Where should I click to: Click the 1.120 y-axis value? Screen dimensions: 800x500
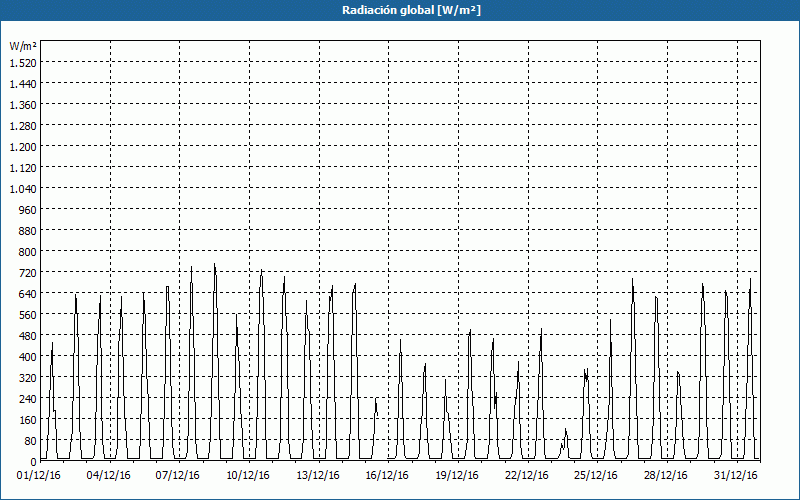23,168
